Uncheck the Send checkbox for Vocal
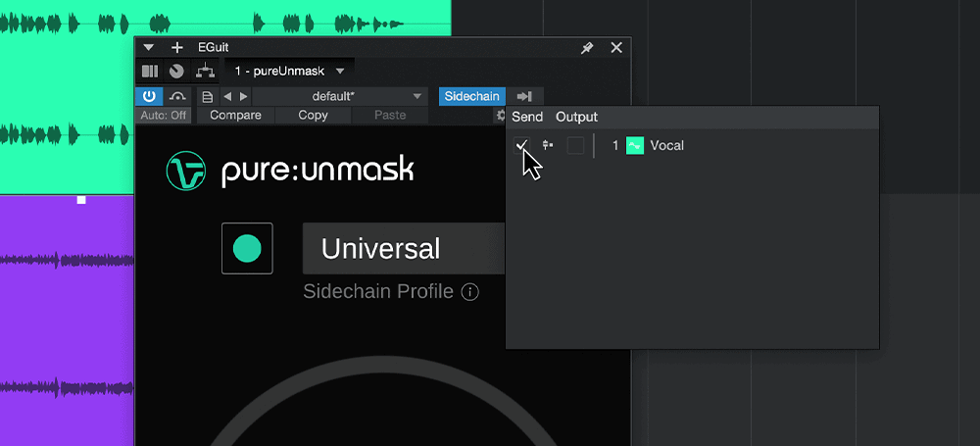Image resolution: width=980 pixels, height=446 pixels. [522, 146]
